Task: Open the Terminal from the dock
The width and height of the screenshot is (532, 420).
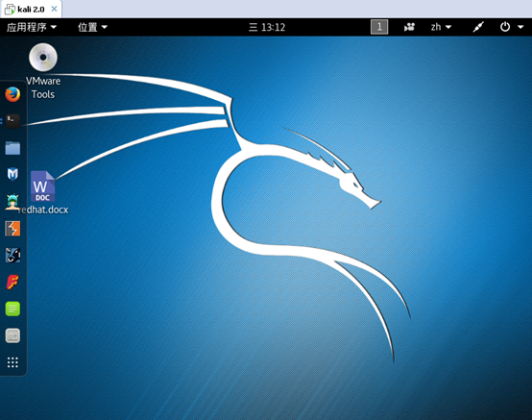Action: pyautogui.click(x=12, y=121)
